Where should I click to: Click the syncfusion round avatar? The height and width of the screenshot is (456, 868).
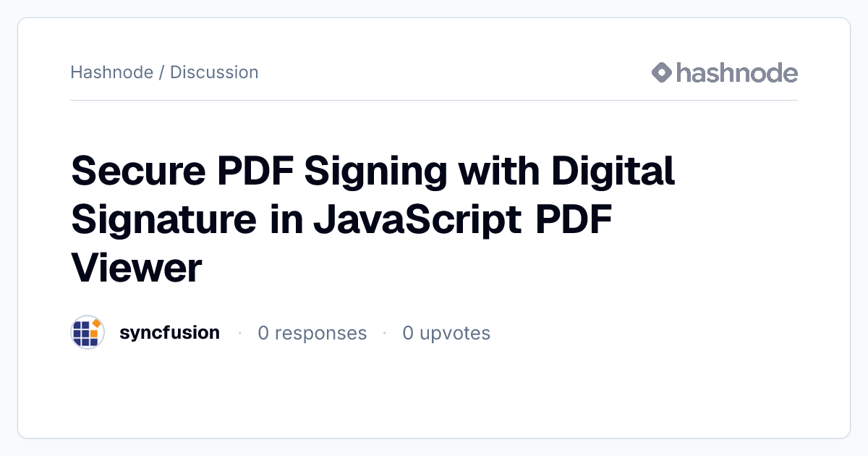[x=88, y=333]
